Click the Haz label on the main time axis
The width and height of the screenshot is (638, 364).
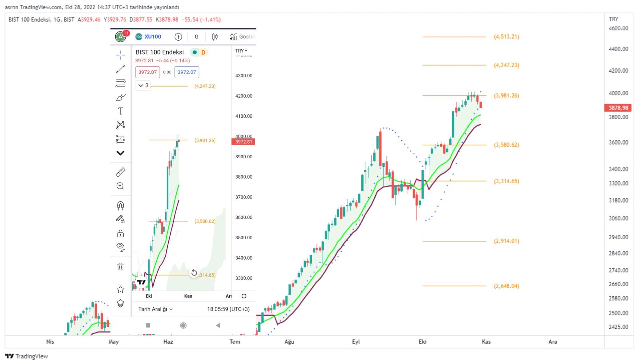click(x=168, y=342)
